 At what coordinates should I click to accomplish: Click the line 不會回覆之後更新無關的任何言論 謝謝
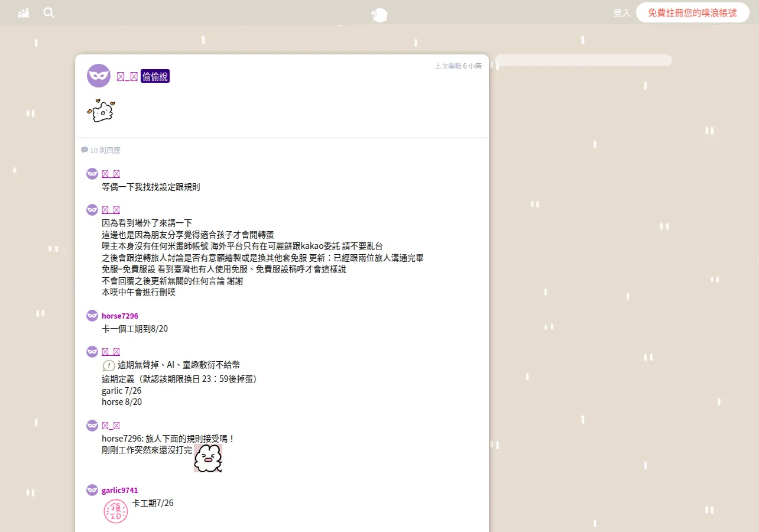click(x=172, y=281)
